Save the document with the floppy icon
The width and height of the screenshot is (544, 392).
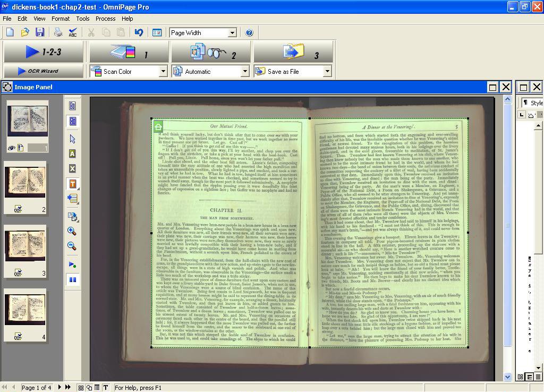40,32
